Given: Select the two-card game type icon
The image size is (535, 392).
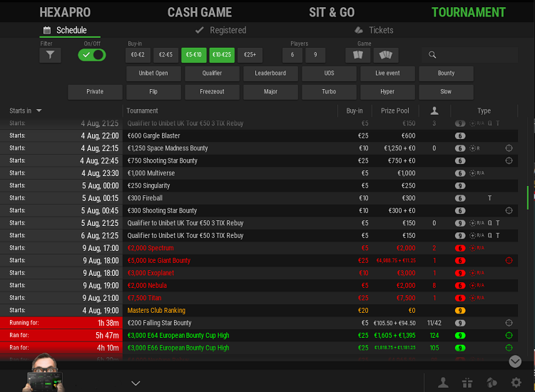Looking at the screenshot, I should 358,55.
